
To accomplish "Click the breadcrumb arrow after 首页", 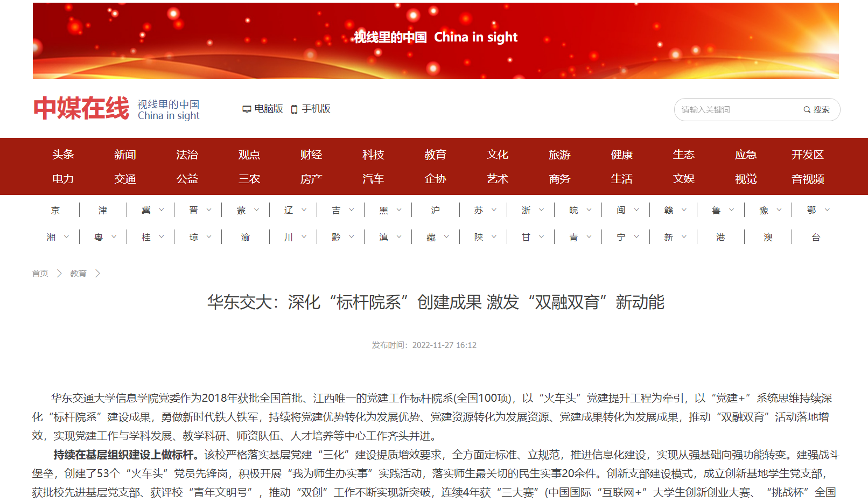I will (59, 274).
